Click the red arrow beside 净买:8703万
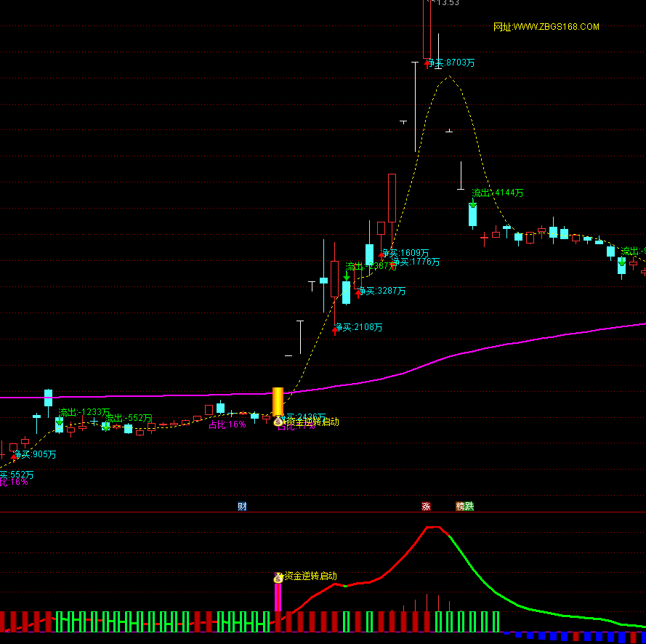This screenshot has height=644, width=646. (x=428, y=64)
